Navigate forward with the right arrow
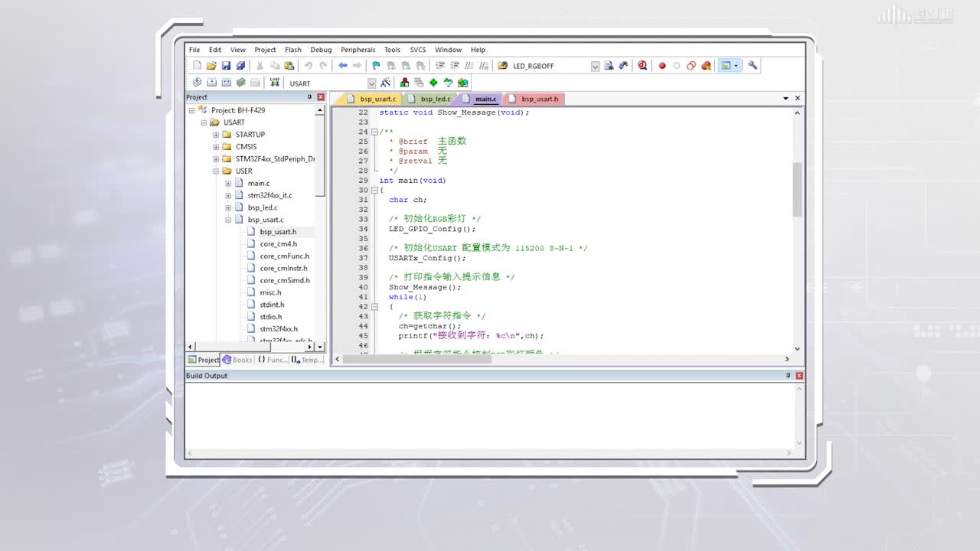This screenshot has height=551, width=980. point(357,66)
